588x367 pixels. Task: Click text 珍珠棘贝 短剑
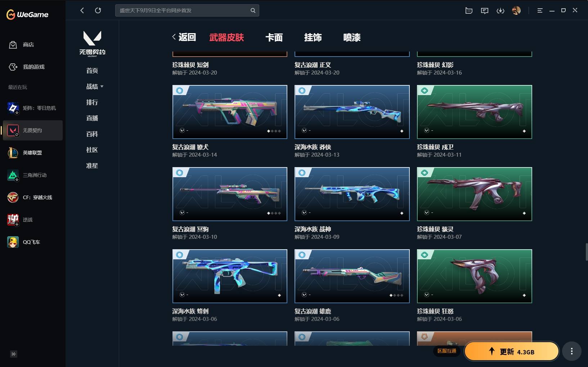[x=190, y=65]
